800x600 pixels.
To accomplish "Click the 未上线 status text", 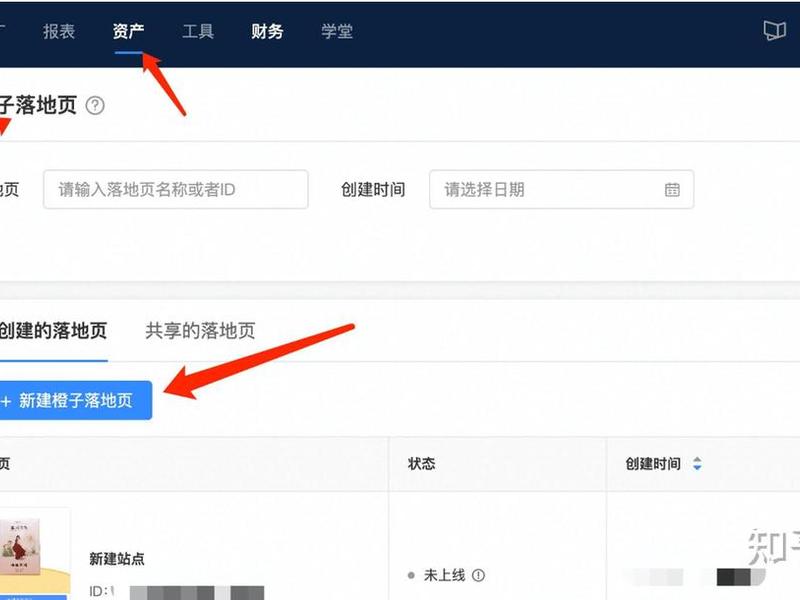I will pos(444,576).
